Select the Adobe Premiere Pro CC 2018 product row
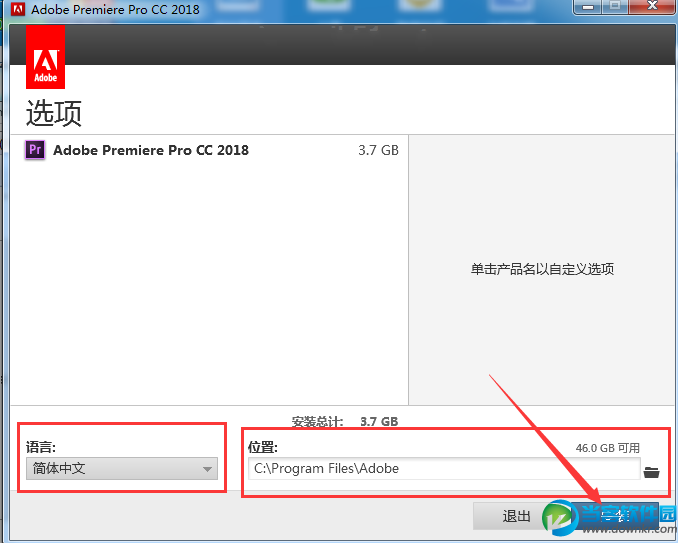The image size is (678, 543). click(209, 150)
